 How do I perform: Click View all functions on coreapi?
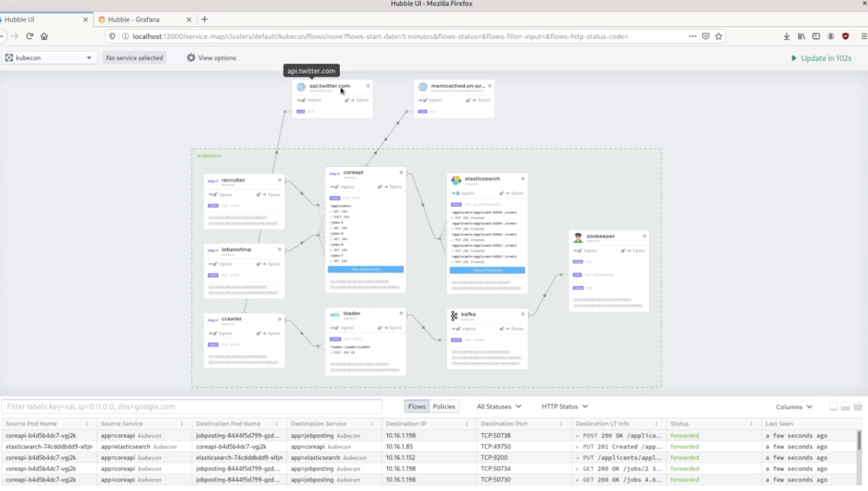pos(366,269)
